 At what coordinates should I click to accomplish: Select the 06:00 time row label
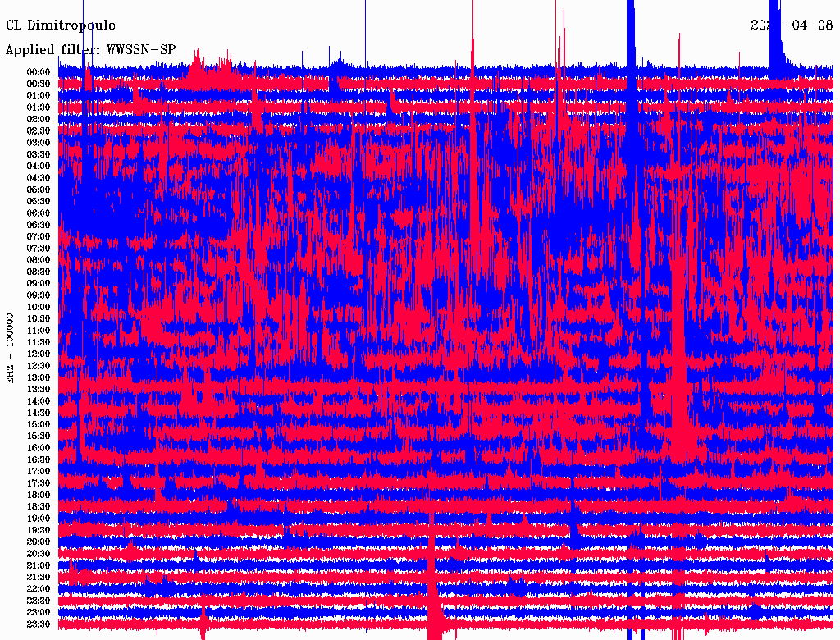point(39,213)
